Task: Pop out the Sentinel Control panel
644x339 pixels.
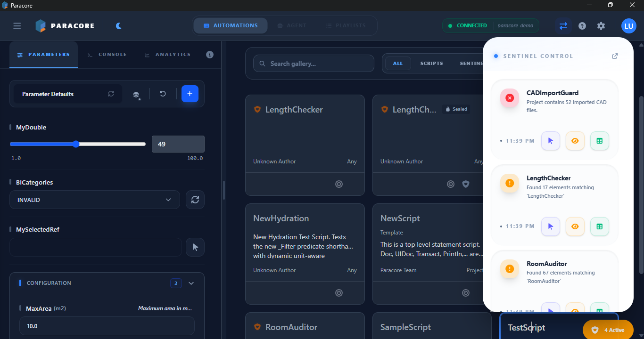Action: coord(615,56)
